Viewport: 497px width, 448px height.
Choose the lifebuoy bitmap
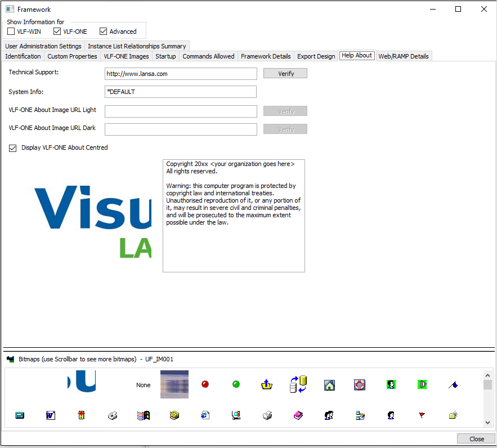(360, 384)
